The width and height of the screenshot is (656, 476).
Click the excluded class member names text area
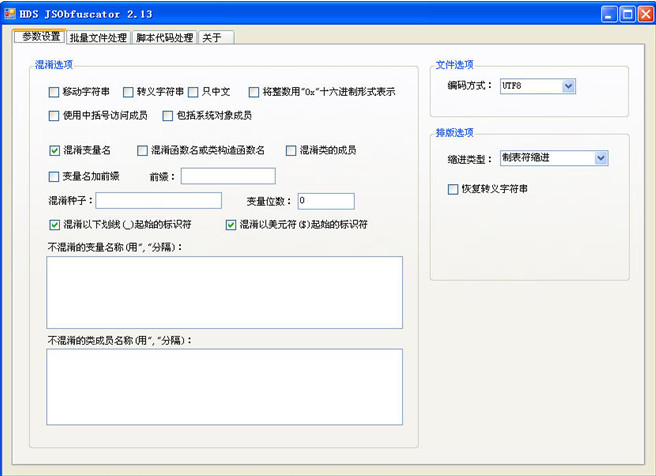(225, 387)
